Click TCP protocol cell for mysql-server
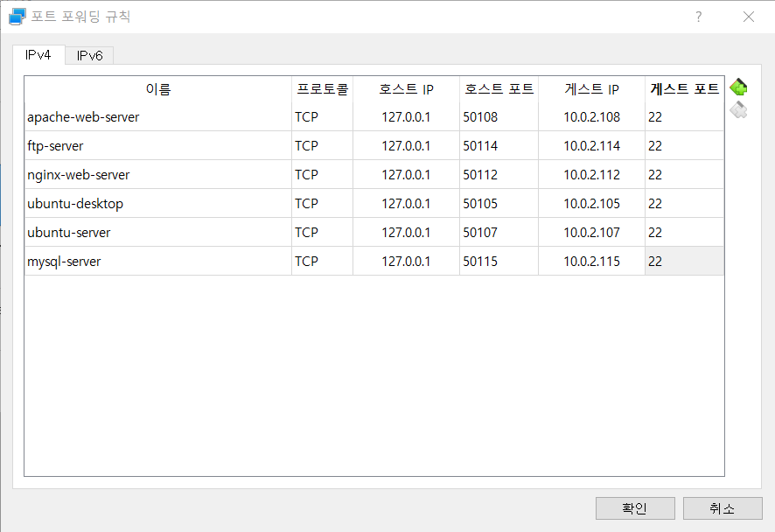 click(x=322, y=261)
